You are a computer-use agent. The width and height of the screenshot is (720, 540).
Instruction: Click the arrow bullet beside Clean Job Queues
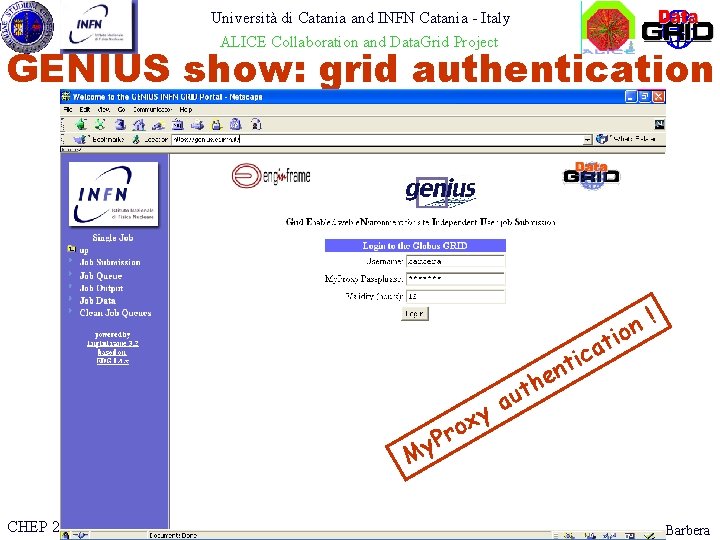(x=71, y=311)
